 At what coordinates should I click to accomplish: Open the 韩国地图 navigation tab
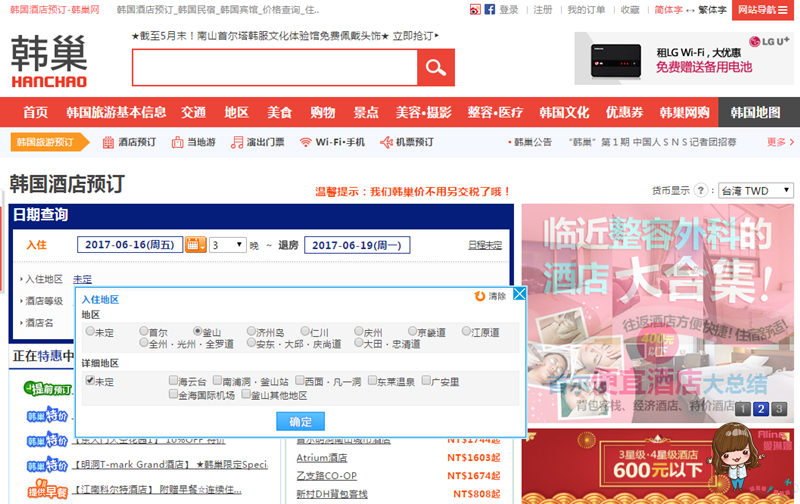[x=756, y=112]
